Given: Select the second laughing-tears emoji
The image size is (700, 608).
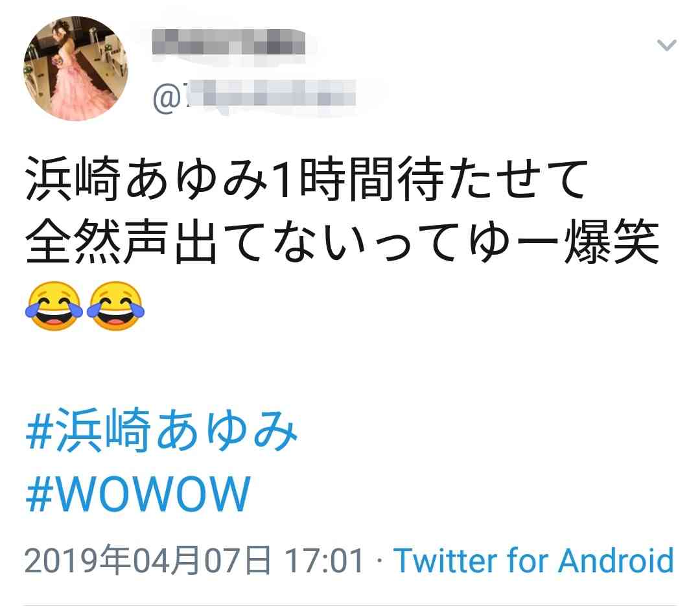Looking at the screenshot, I should 115,306.
